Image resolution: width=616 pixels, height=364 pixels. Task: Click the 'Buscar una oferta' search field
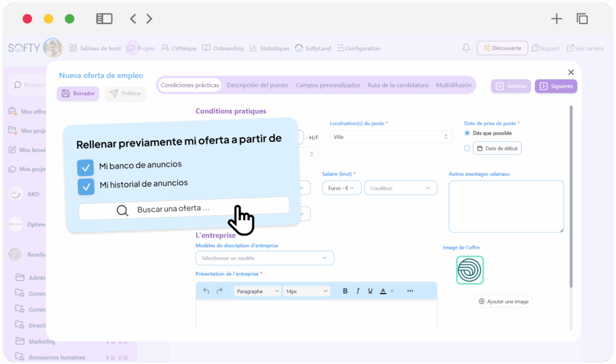click(x=183, y=209)
